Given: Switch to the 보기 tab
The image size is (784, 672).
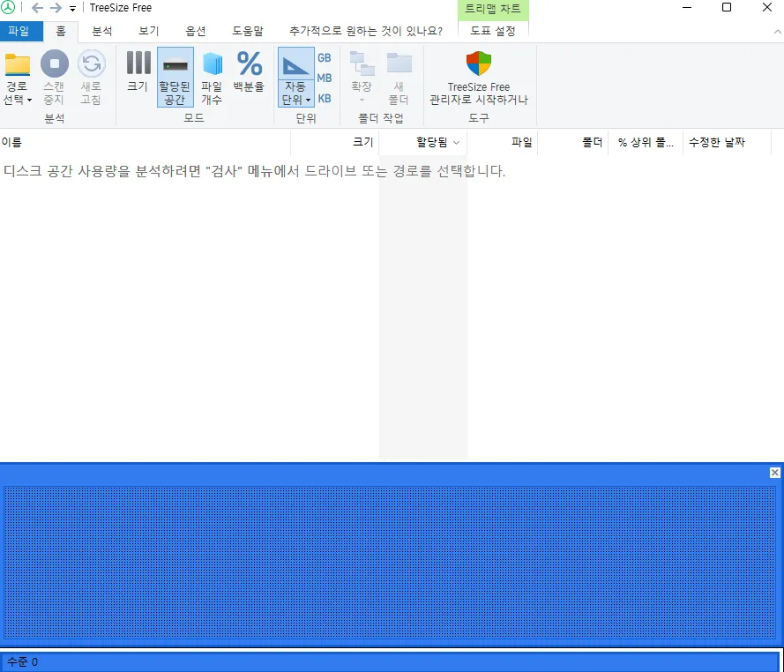Looking at the screenshot, I should point(148,31).
